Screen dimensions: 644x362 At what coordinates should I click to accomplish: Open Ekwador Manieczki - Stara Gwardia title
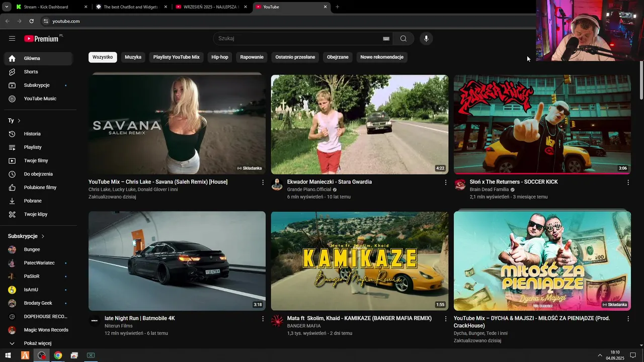click(x=330, y=182)
